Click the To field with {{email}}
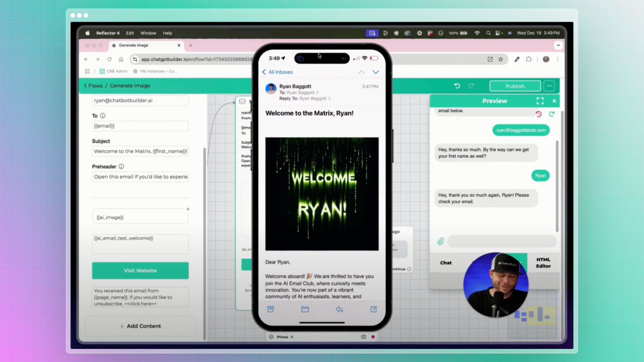The image size is (644, 362). tap(140, 126)
